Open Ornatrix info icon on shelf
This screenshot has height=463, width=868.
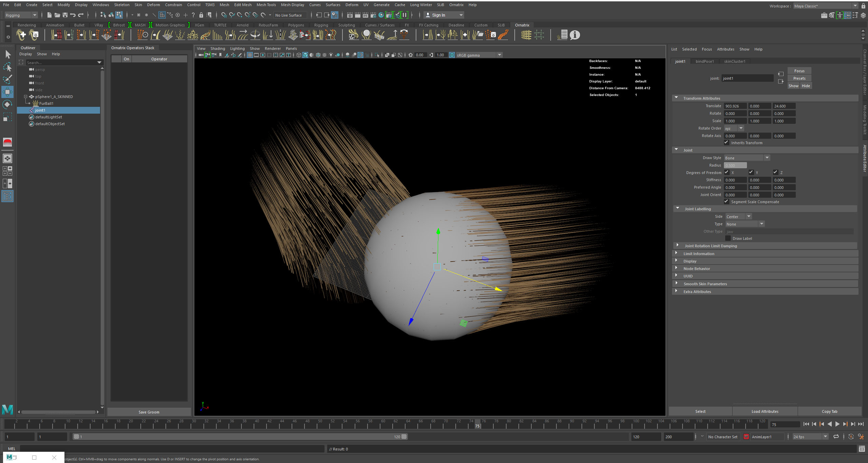tap(575, 35)
